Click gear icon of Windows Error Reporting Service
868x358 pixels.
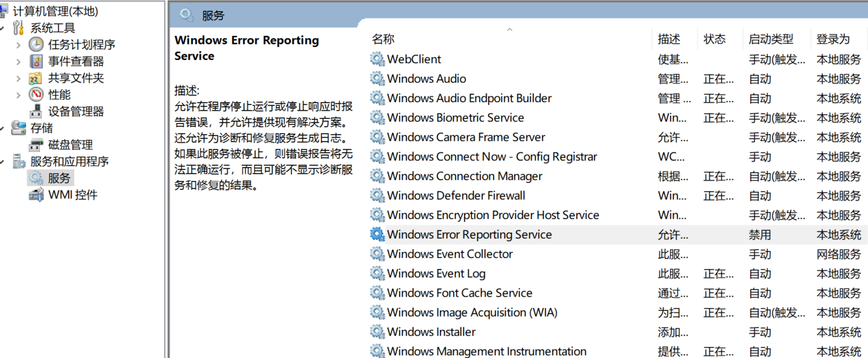[x=377, y=234]
